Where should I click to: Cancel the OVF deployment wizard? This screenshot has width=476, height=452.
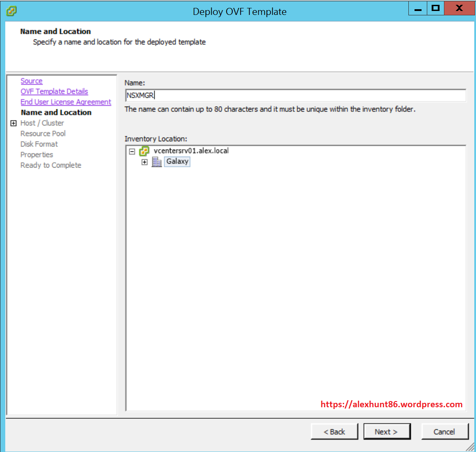(445, 431)
